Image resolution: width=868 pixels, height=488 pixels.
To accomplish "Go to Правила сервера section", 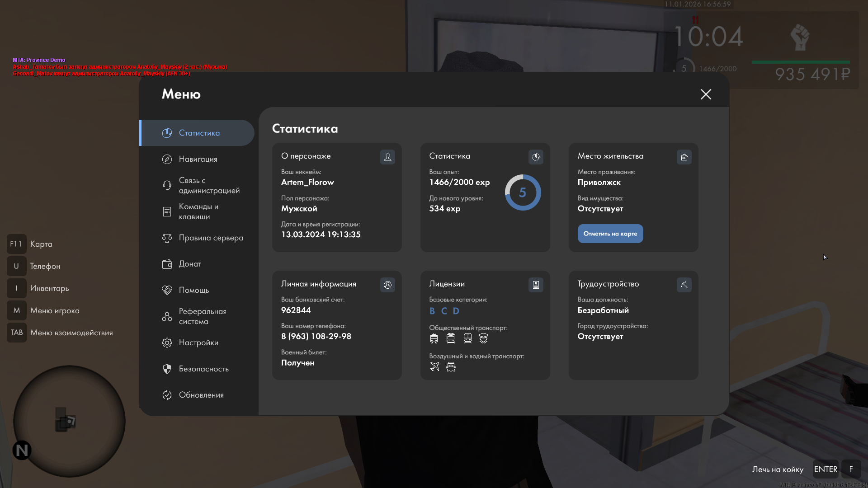I will [211, 238].
